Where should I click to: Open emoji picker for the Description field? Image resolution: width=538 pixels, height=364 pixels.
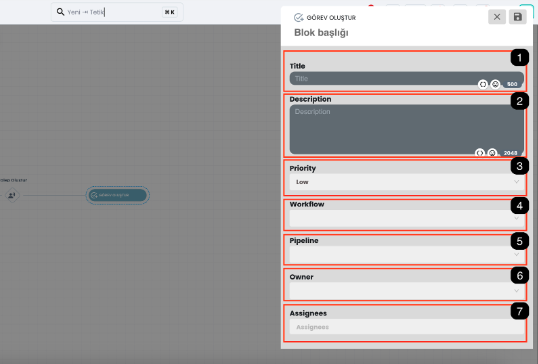pyautogui.click(x=492, y=153)
